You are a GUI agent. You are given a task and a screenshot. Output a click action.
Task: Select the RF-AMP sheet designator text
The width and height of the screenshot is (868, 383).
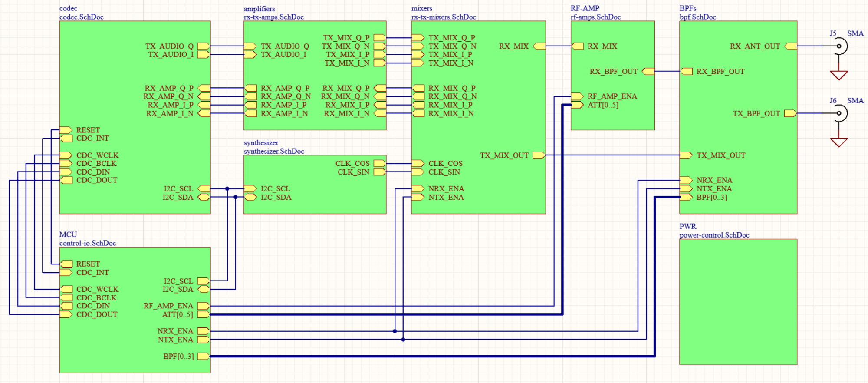tap(585, 8)
